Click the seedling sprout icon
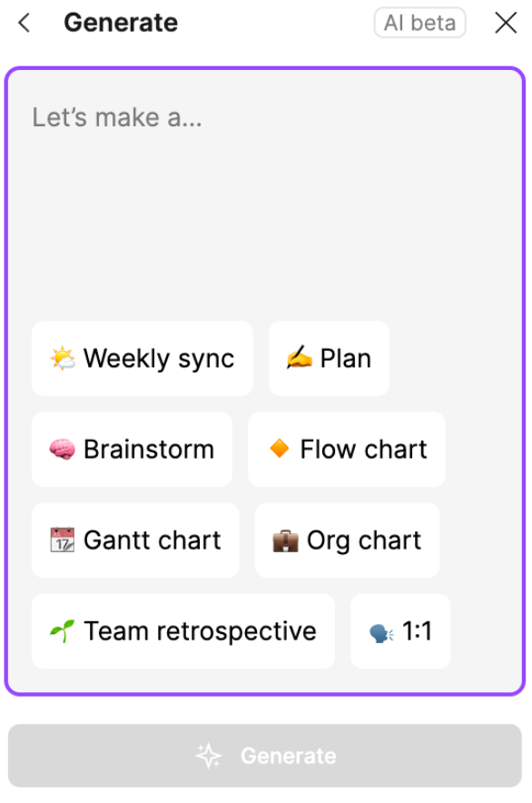Screen dimensions: 532x803 tap(62, 631)
